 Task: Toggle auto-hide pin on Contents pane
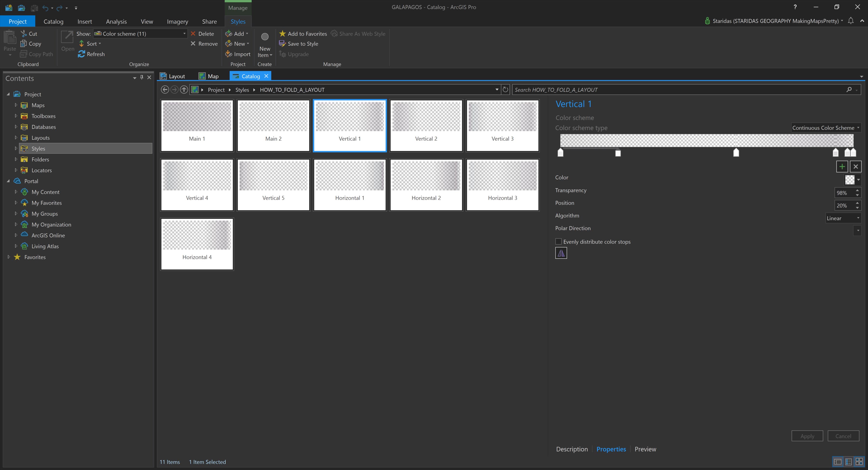(142, 78)
